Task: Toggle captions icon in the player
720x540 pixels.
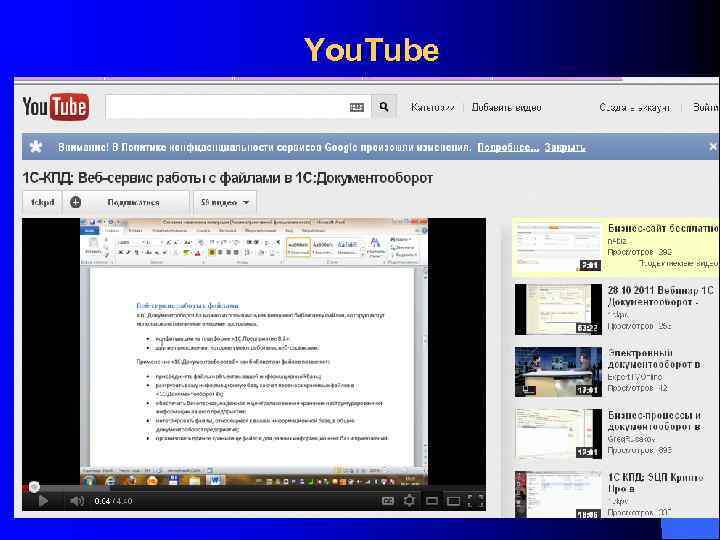Action: tap(388, 501)
